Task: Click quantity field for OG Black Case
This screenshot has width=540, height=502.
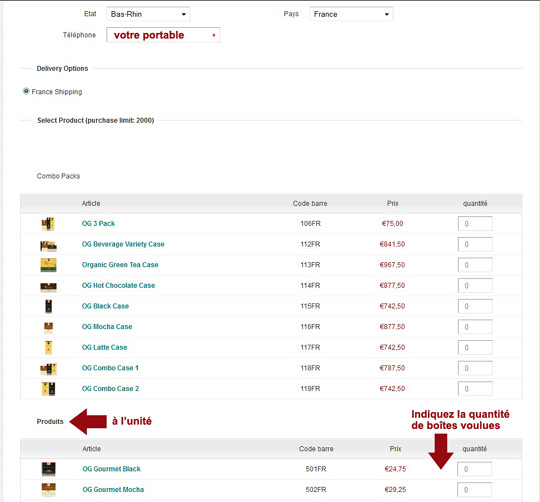Action: (475, 306)
